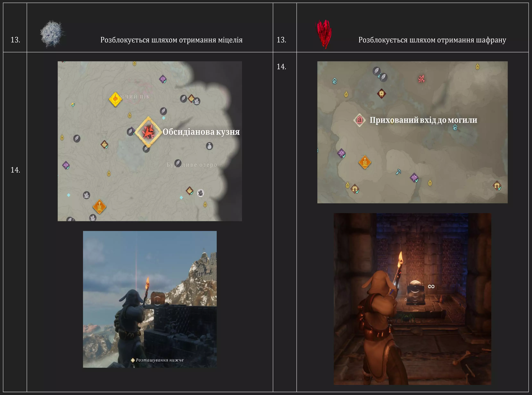This screenshot has height=395, width=532.
Task: Click the orange tower marker on left map
Action: tap(99, 206)
